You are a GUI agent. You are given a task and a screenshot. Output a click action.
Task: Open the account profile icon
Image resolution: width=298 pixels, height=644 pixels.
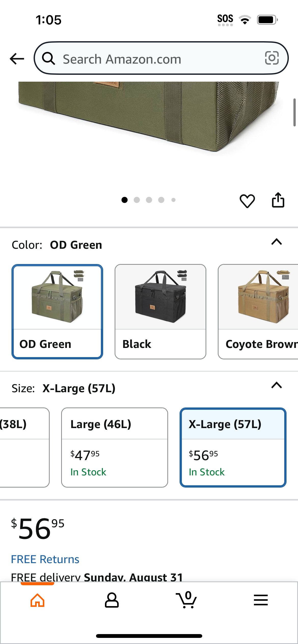[x=112, y=600]
